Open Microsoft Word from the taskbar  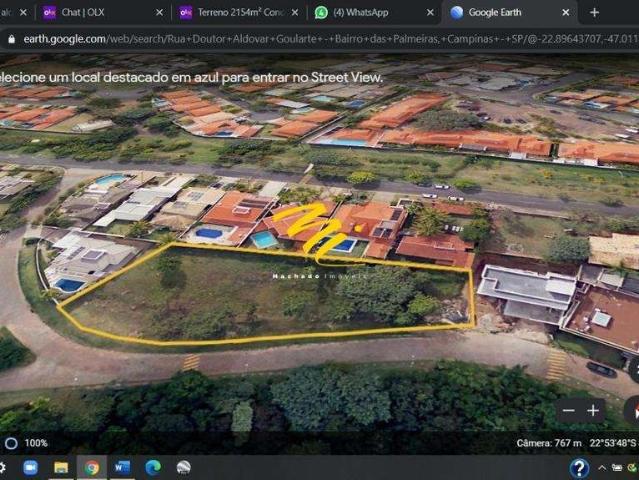pyautogui.click(x=122, y=468)
